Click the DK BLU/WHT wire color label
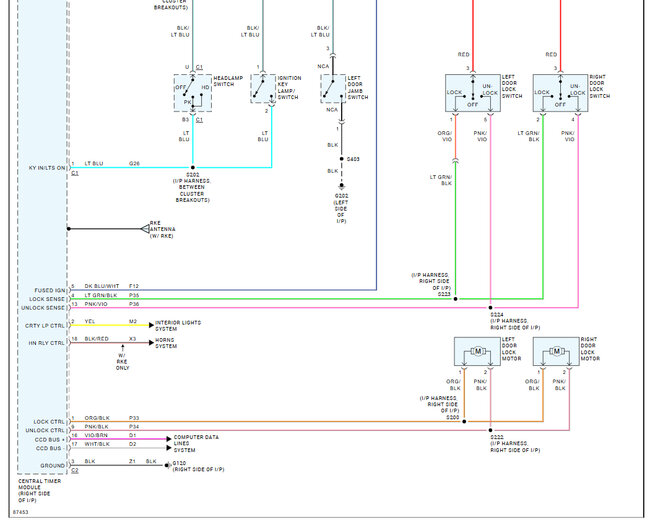650x522 pixels. [x=102, y=286]
